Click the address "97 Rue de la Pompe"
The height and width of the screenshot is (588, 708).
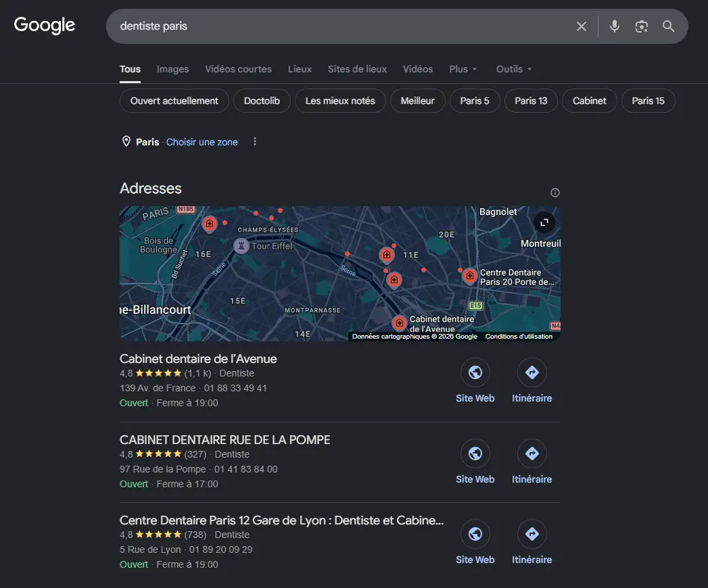click(162, 469)
